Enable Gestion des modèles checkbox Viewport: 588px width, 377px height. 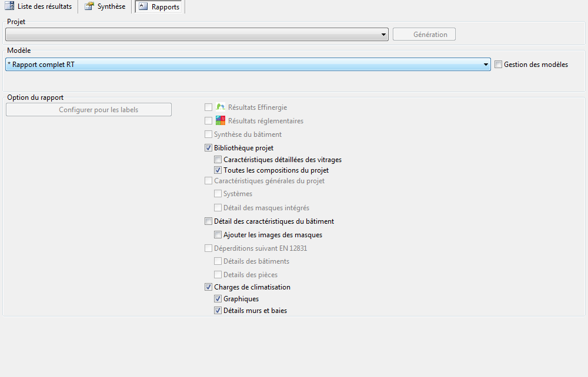499,65
